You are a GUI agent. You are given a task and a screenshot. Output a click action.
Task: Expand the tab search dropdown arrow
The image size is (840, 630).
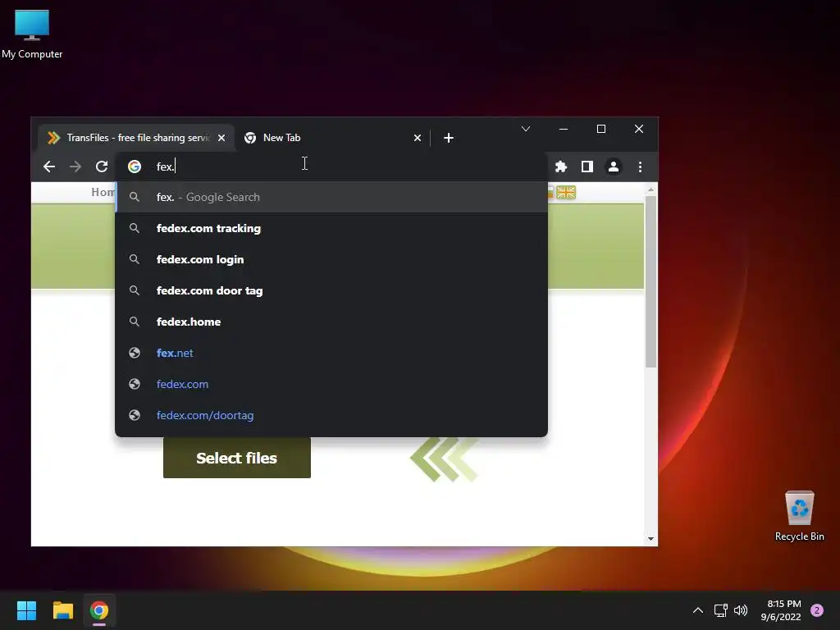tap(526, 129)
